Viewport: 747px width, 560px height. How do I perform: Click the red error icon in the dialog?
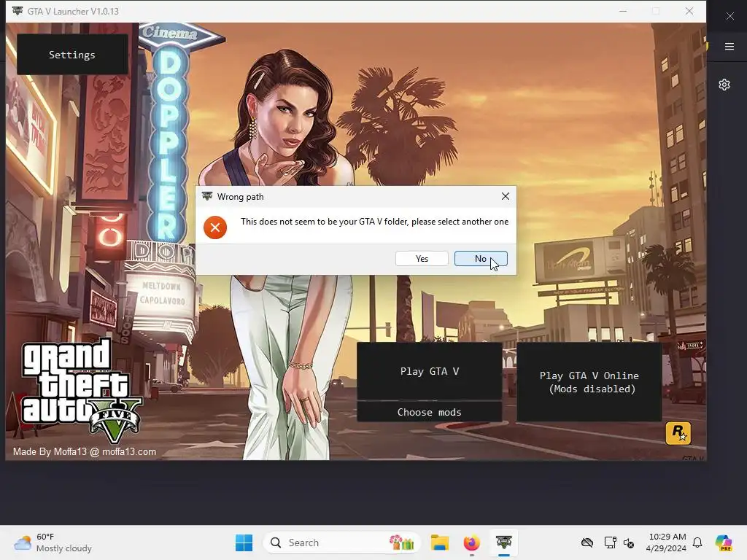[215, 227]
